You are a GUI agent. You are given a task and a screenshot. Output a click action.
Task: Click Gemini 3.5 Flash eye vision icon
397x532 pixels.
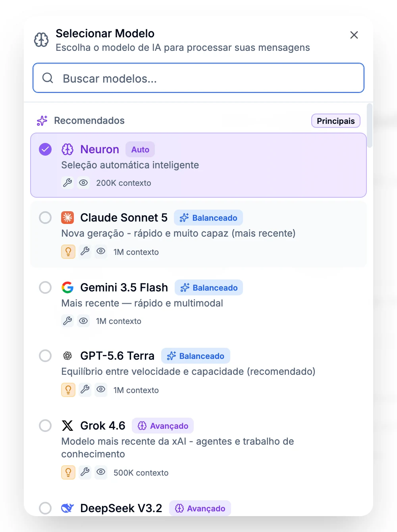(83, 321)
